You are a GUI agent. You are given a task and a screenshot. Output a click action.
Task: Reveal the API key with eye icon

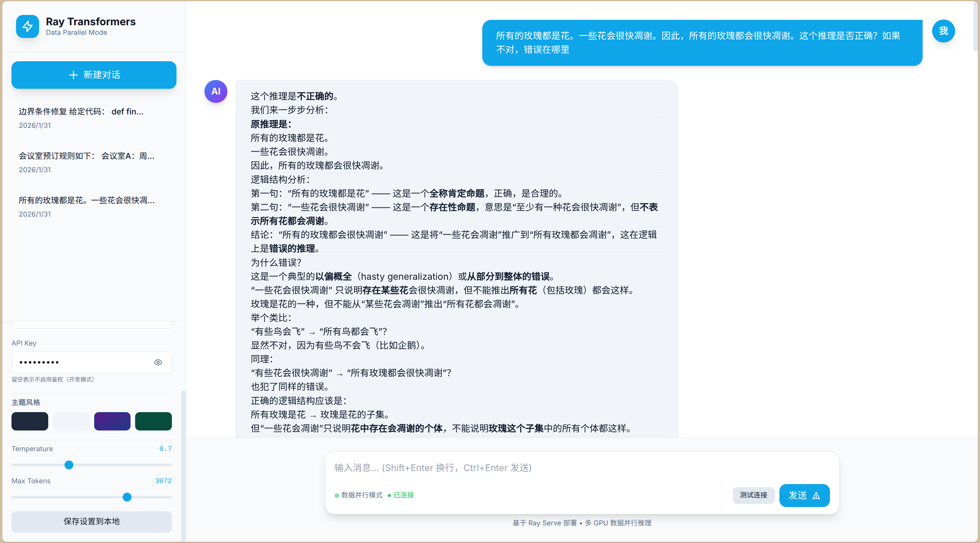pos(158,362)
